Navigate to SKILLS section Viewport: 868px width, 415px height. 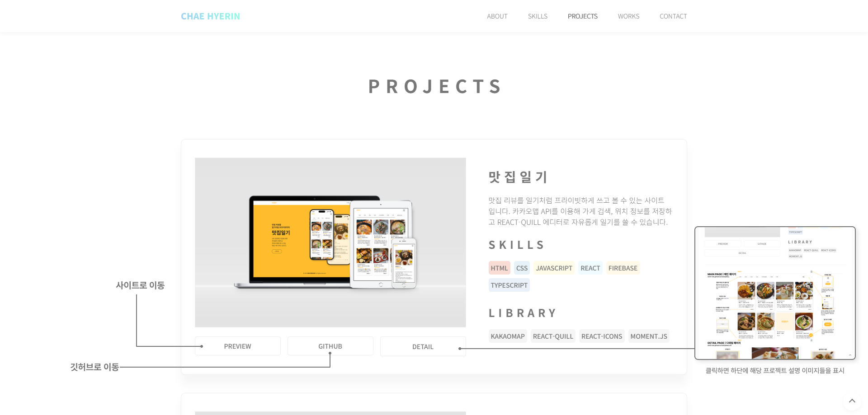(x=538, y=16)
